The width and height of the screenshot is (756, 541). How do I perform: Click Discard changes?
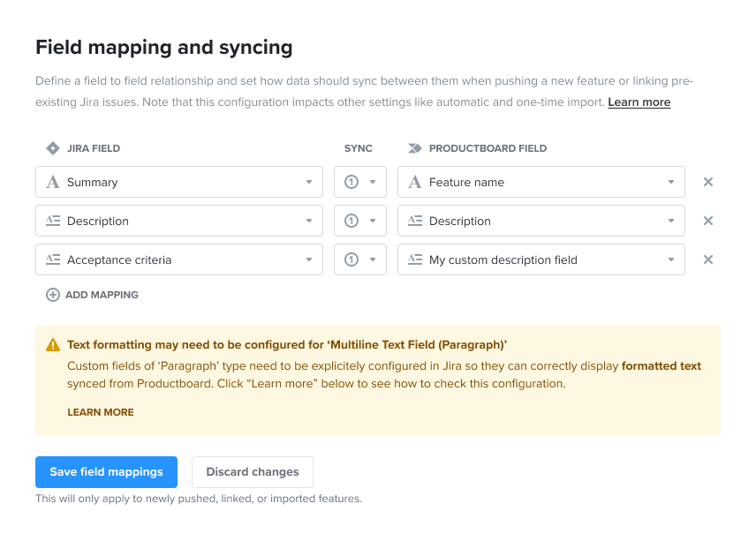click(252, 472)
